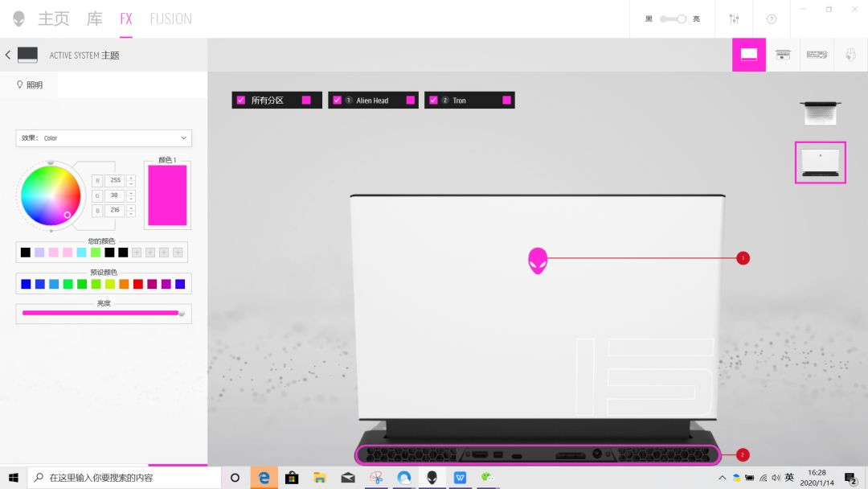Click the Active System laptop icon
Viewport: 868px width, 489px height.
tap(27, 55)
